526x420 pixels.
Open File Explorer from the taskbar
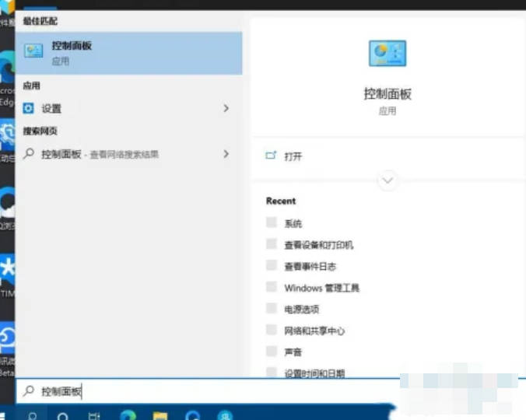point(160,415)
